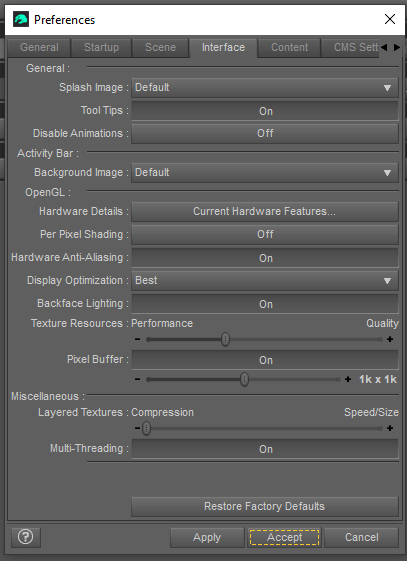Screen dimensions: 407x561
Task: Click the tab scroll left arrow
Action: 384,48
